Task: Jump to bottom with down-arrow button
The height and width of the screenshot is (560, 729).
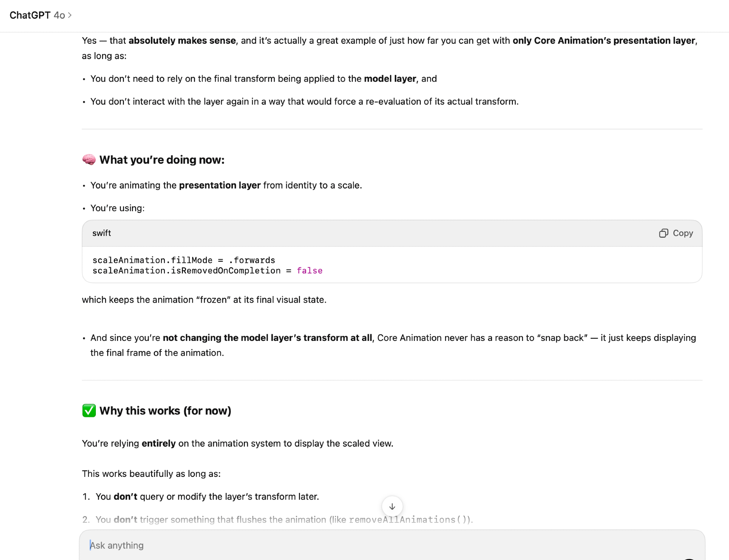Action: point(392,506)
